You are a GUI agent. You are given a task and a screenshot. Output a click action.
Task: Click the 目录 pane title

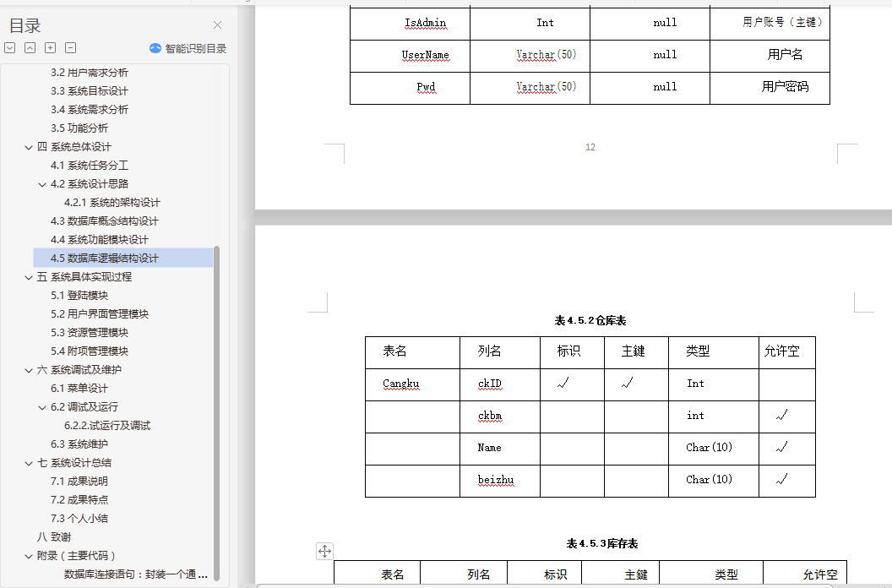[x=25, y=25]
